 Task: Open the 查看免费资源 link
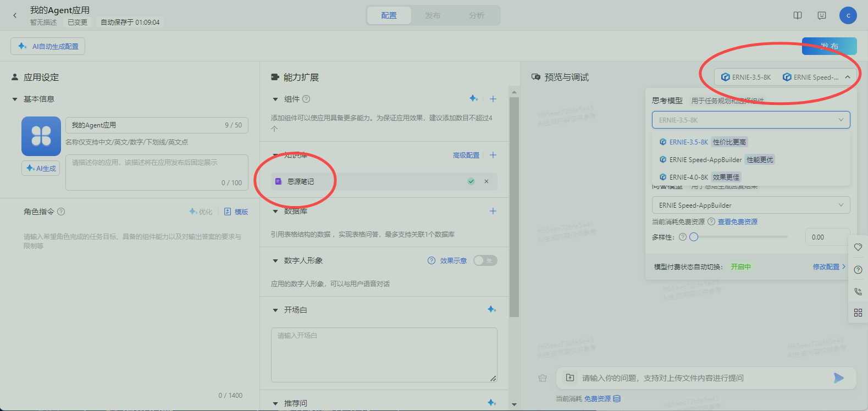pyautogui.click(x=738, y=222)
